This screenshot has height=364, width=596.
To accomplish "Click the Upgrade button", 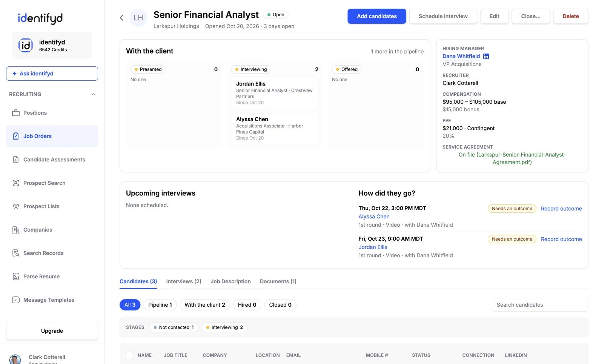I will point(52,331).
